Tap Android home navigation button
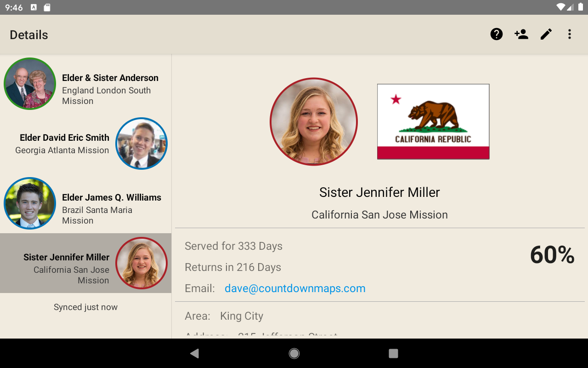 point(294,353)
